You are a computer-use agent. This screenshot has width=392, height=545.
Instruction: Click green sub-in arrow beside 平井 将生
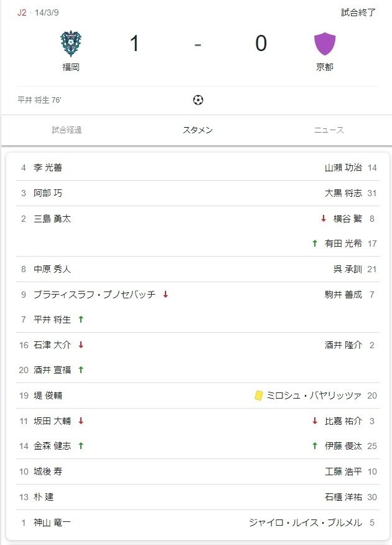pos(81,320)
